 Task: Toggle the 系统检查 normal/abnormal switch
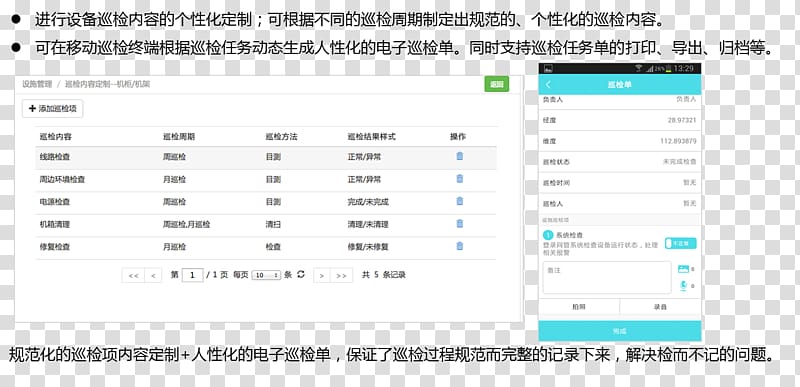681,244
